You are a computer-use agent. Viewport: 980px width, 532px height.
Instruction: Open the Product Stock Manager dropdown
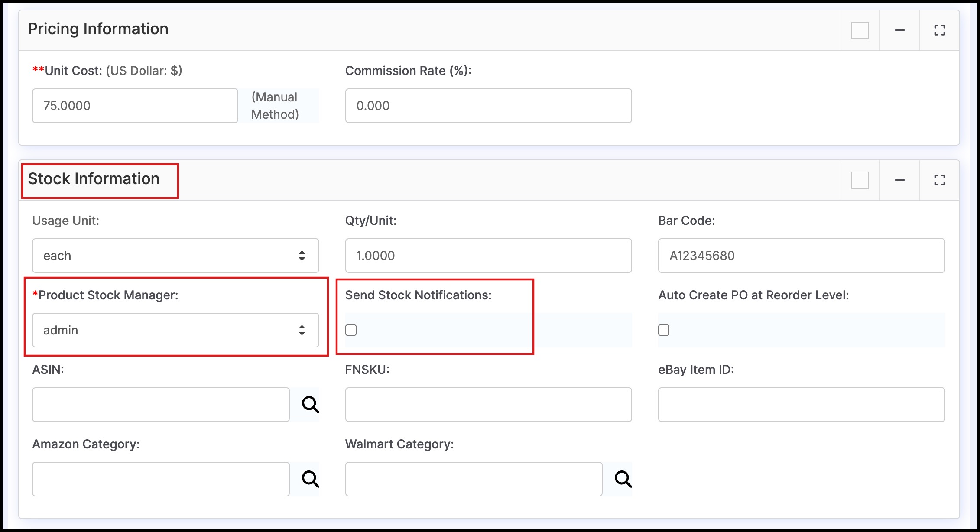click(175, 330)
